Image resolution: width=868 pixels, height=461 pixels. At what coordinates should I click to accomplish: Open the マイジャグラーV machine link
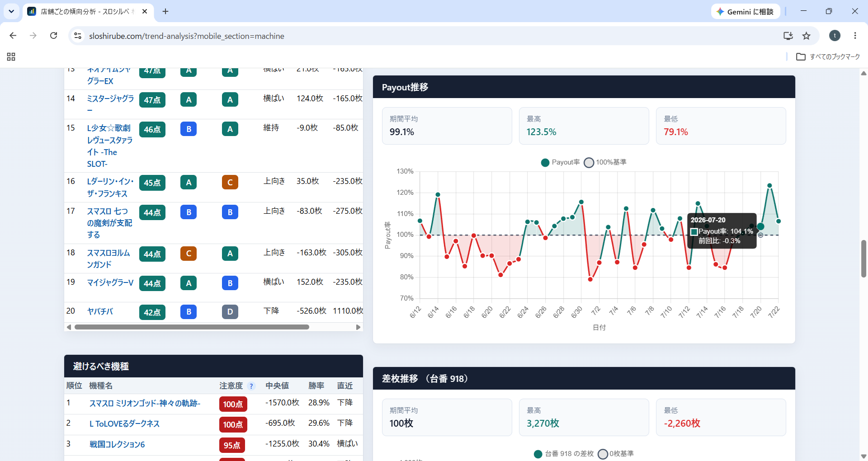pyautogui.click(x=110, y=282)
